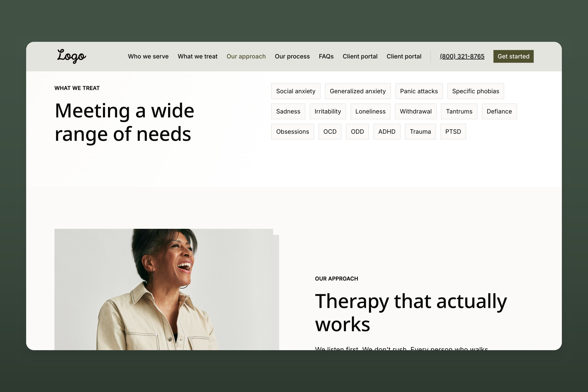Click the Logo in the header

pyautogui.click(x=72, y=56)
